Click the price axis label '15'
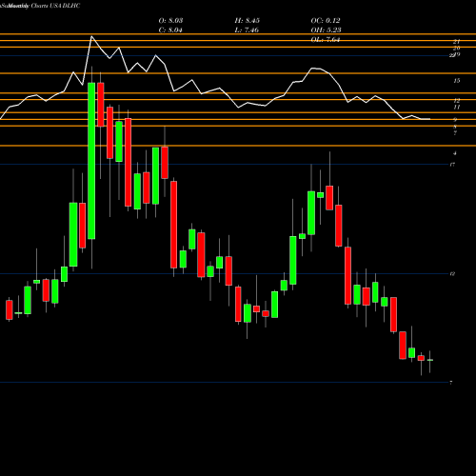Screen dimensions: 476x476 click(457, 81)
